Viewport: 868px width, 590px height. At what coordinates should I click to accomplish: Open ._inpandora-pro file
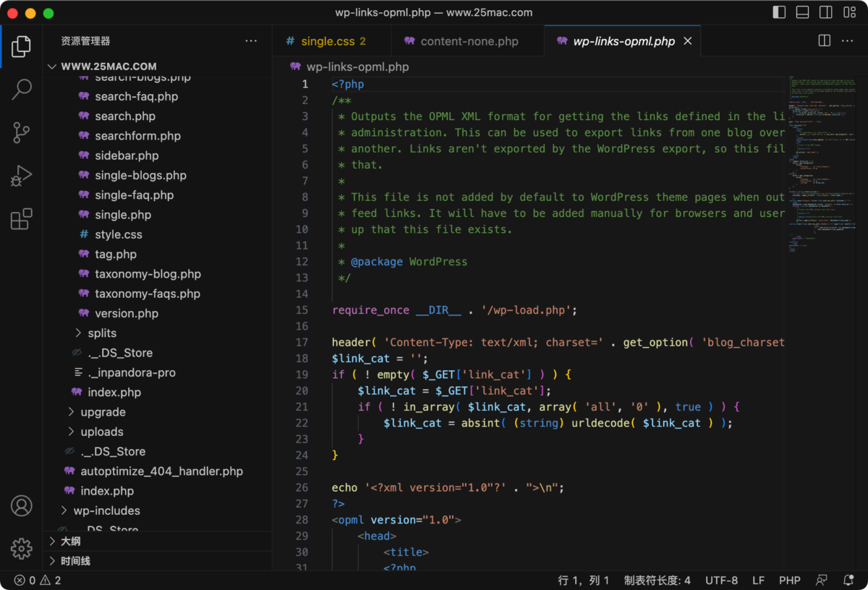(x=132, y=373)
